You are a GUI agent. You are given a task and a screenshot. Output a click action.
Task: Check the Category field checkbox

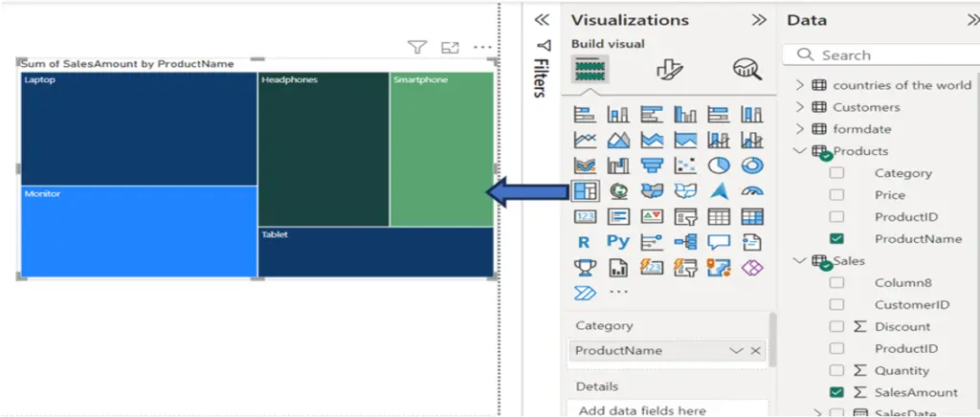(836, 173)
